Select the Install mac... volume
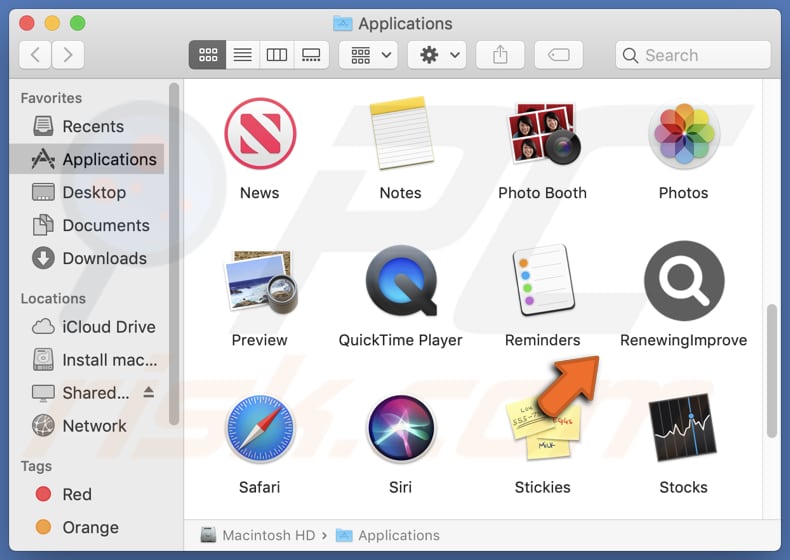 [x=87, y=360]
